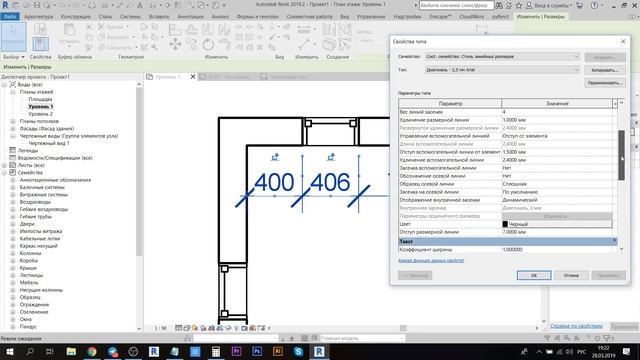Screen dimensions: 640x360
Task: Open the 'Какие функции данных свойств?' help link
Action: pyautogui.click(x=431, y=260)
